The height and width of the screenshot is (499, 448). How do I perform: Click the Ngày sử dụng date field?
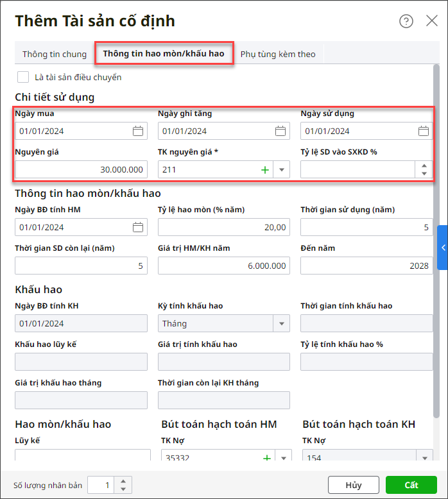tap(366, 131)
